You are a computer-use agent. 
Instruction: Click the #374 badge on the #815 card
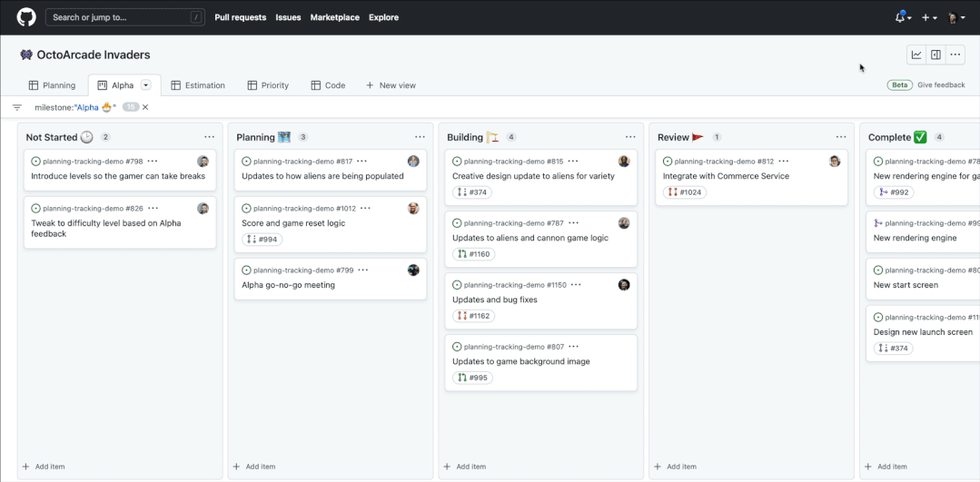pos(472,192)
